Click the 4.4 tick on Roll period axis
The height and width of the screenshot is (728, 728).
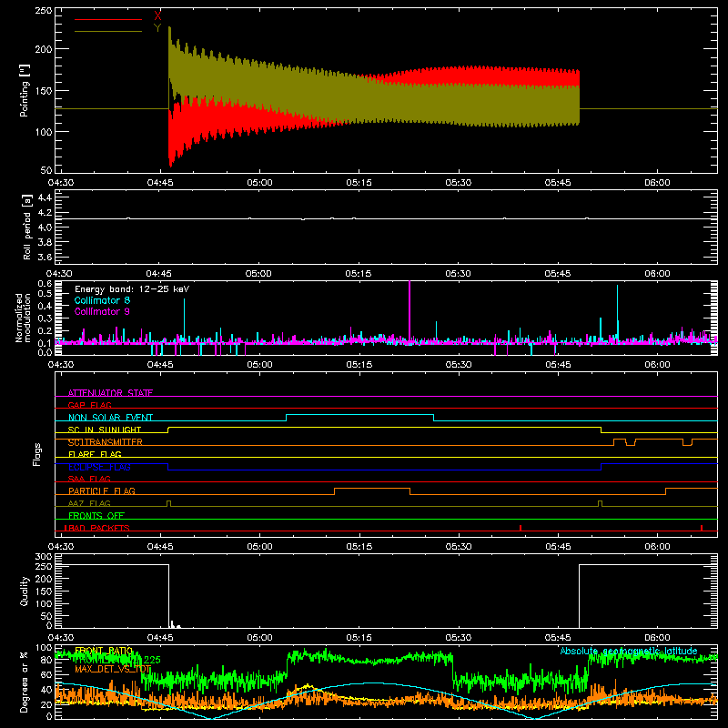pyautogui.click(x=45, y=197)
